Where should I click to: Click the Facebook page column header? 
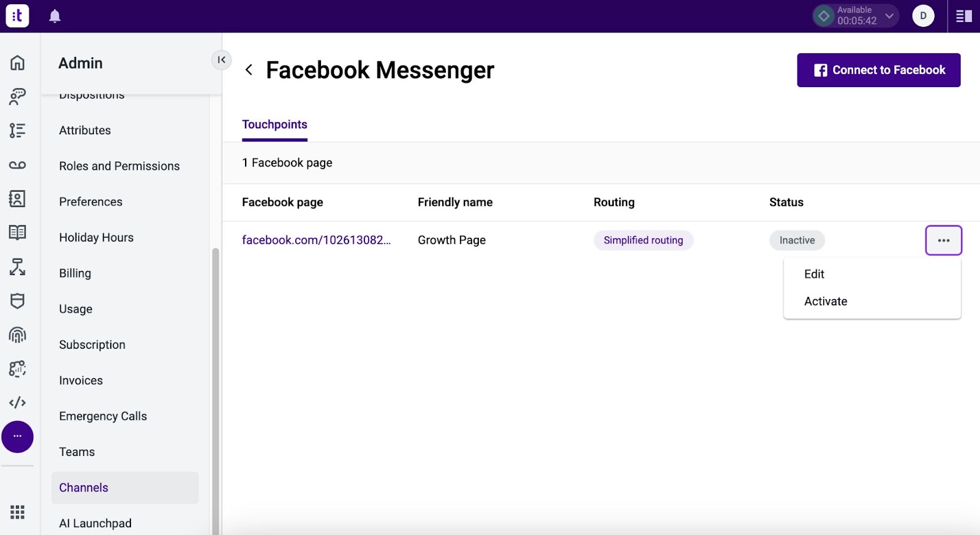coord(282,202)
